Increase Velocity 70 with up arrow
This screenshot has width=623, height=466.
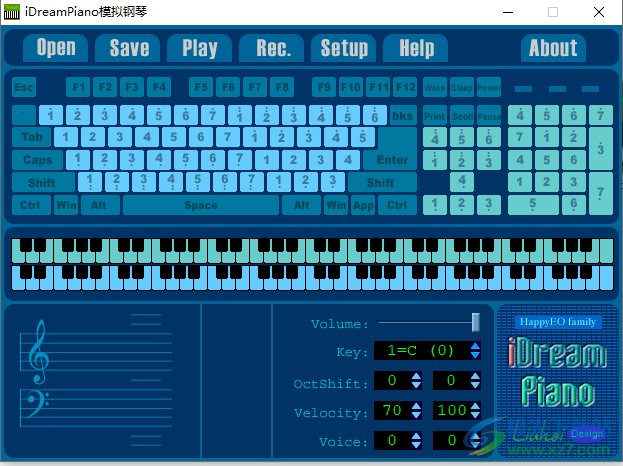click(416, 406)
